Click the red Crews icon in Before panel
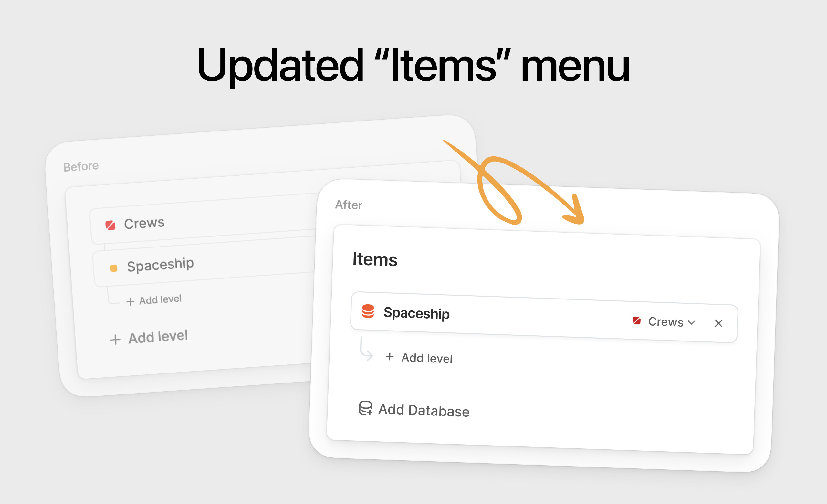The height and width of the screenshot is (504, 827). (x=110, y=225)
